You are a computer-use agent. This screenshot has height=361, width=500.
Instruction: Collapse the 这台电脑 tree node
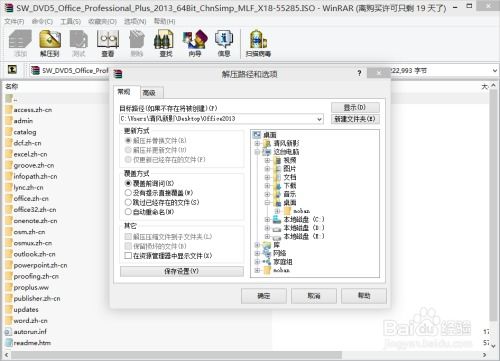[257, 152]
